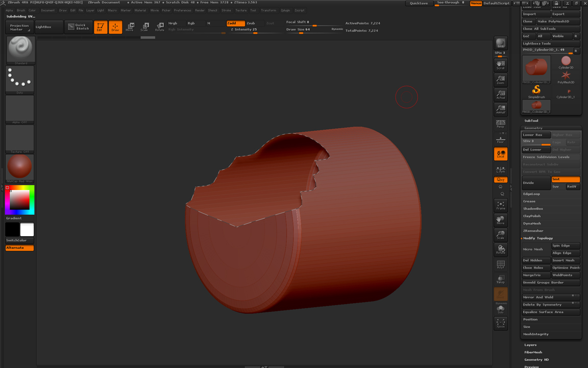The width and height of the screenshot is (588, 368).
Task: Collapse the Geometry section
Action: click(533, 128)
